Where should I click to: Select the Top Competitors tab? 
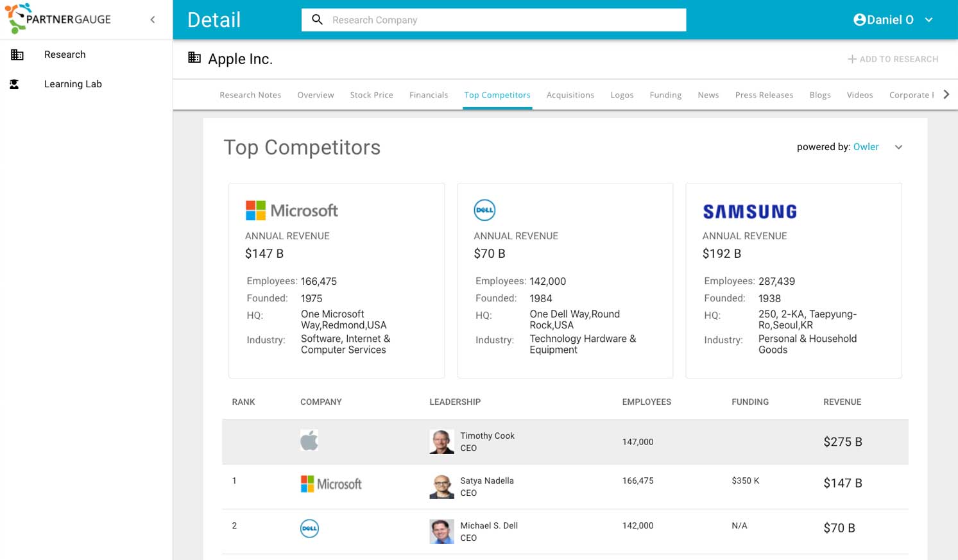[497, 95]
